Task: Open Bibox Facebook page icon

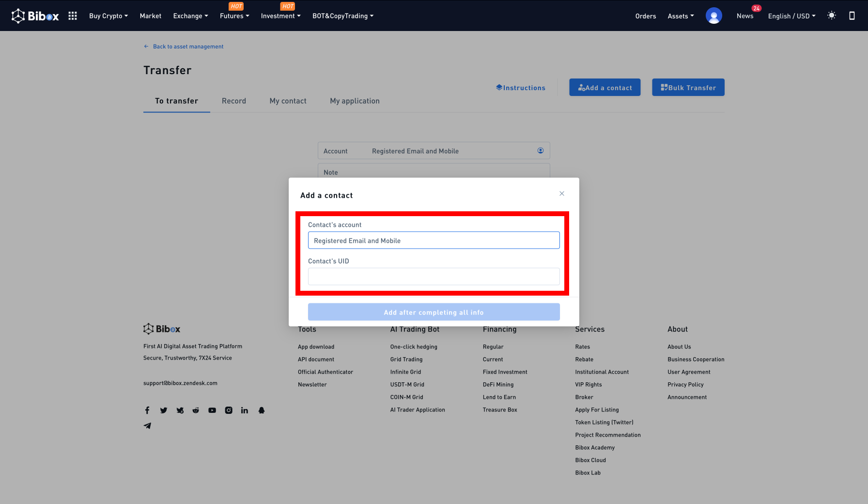Action: pyautogui.click(x=147, y=410)
